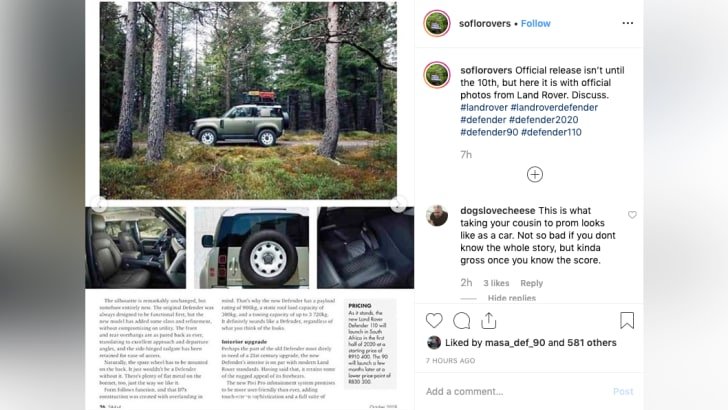Open soflorovers profile picture in the header
Viewport: 728px width, 410px height.
pyautogui.click(x=436, y=23)
